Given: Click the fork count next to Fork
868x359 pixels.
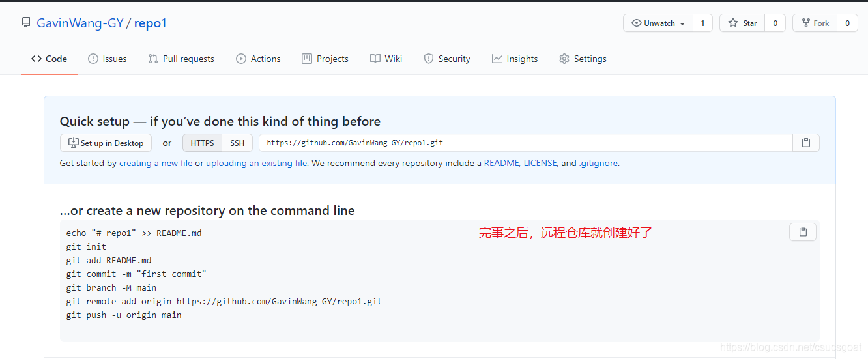Looking at the screenshot, I should [847, 23].
